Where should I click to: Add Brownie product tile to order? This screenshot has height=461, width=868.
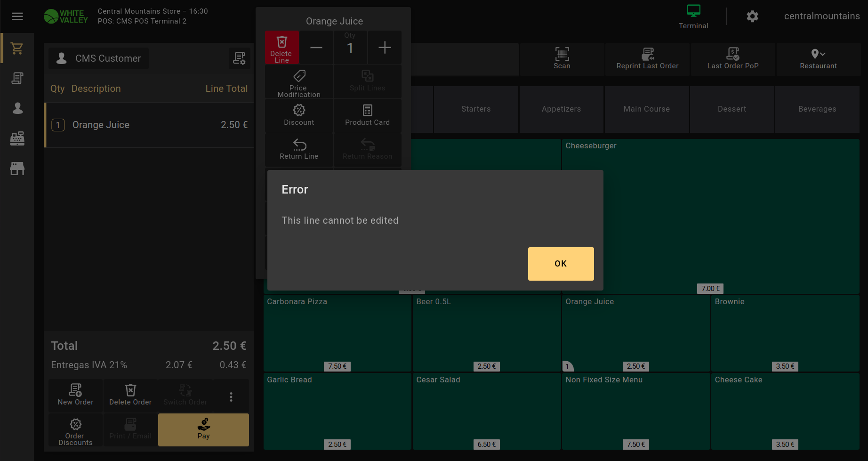(x=785, y=333)
